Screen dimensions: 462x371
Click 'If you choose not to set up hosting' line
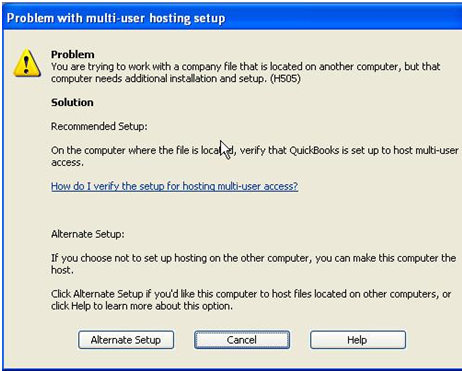254,258
